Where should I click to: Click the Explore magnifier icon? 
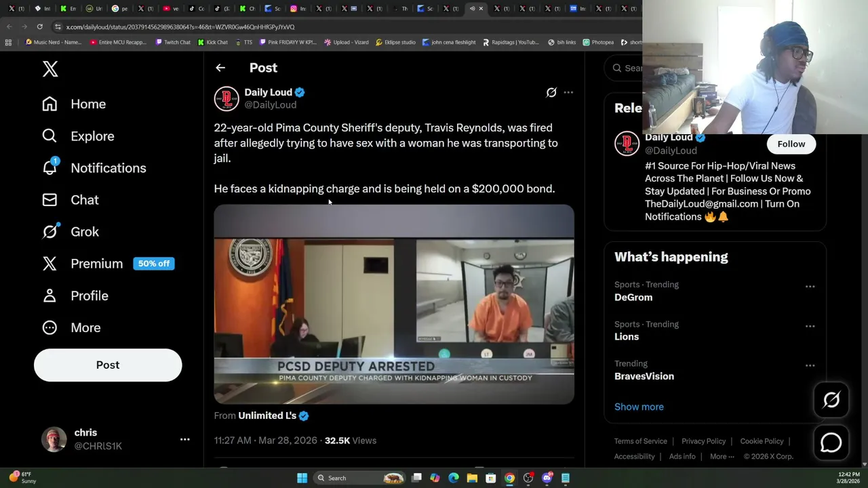click(50, 136)
